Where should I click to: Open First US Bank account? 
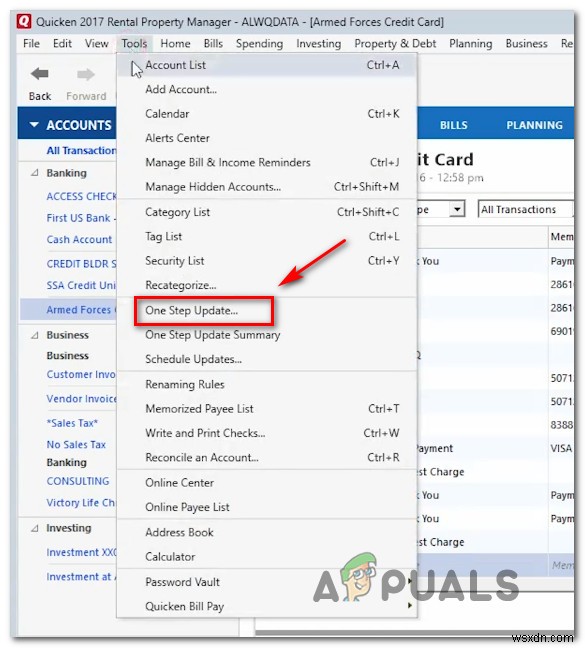coord(81,218)
